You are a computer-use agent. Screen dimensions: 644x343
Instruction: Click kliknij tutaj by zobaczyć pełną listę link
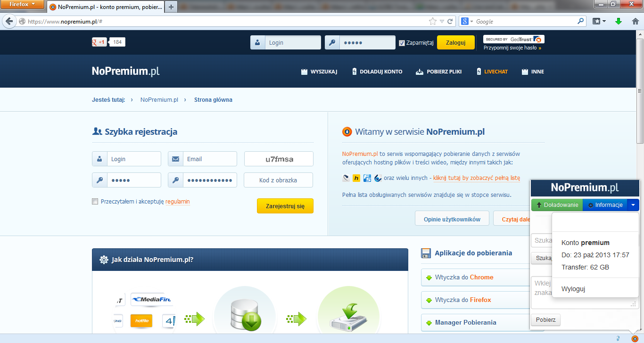476,178
